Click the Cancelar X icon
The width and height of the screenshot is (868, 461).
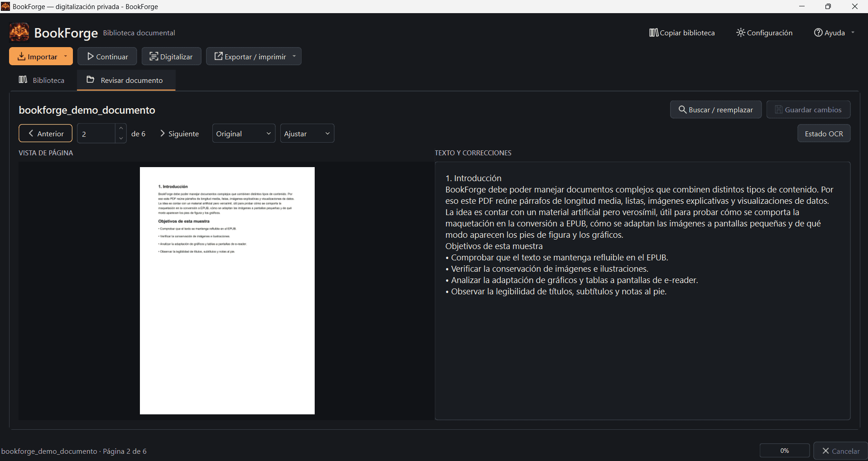[x=826, y=451]
